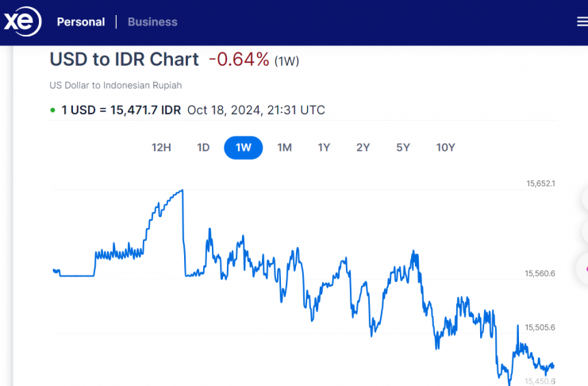Image resolution: width=588 pixels, height=386 pixels.
Task: Click the -0.64% weekly change value
Action: coord(239,60)
